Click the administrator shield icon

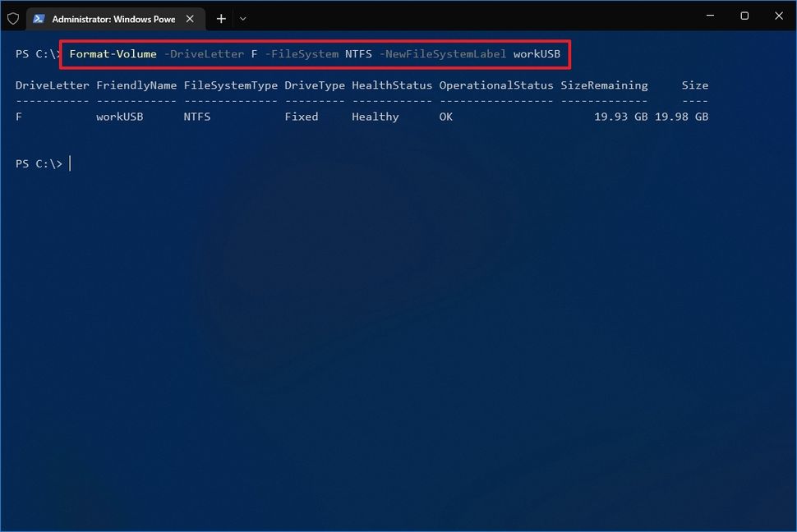tap(13, 19)
